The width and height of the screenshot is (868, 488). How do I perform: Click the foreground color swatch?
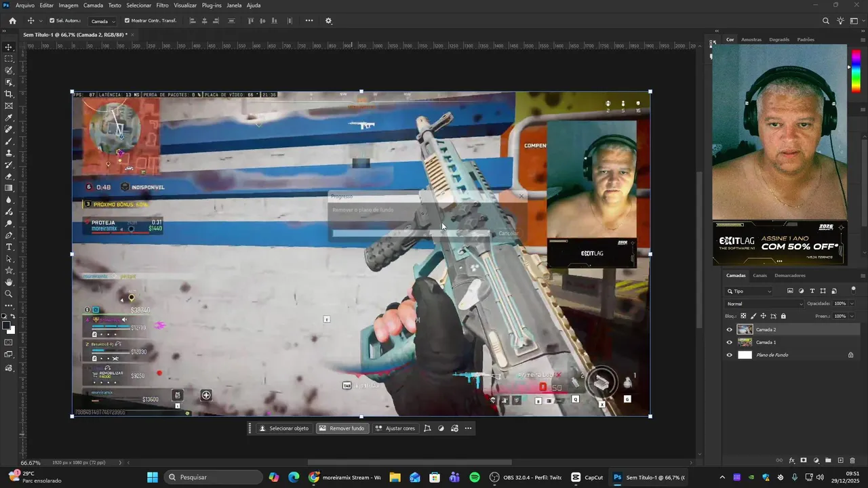tap(6, 326)
